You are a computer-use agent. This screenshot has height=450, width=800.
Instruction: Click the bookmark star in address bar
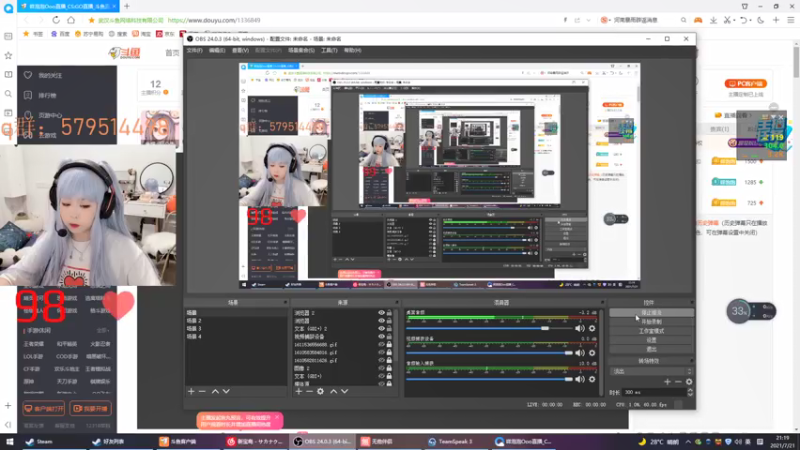[91, 20]
